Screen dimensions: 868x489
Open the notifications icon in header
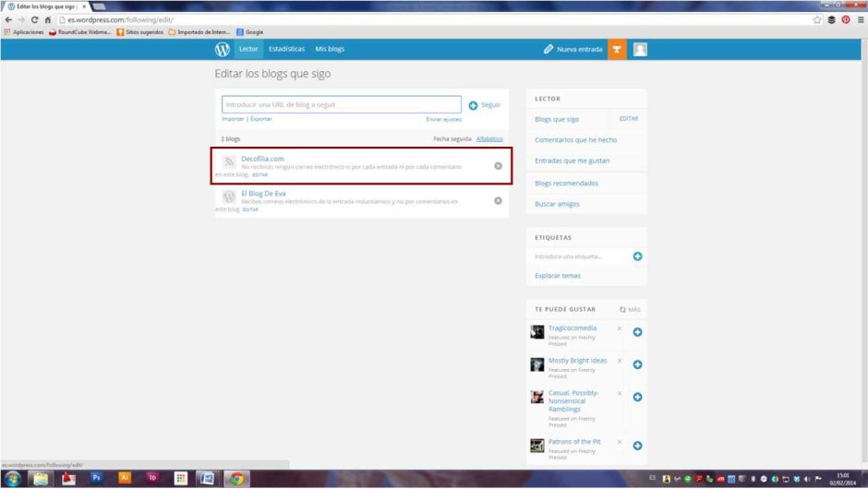tap(617, 49)
